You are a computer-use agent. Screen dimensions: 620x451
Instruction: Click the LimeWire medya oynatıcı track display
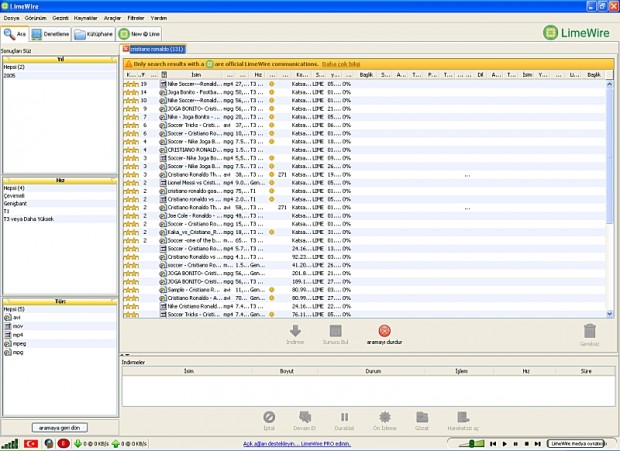pos(577,443)
